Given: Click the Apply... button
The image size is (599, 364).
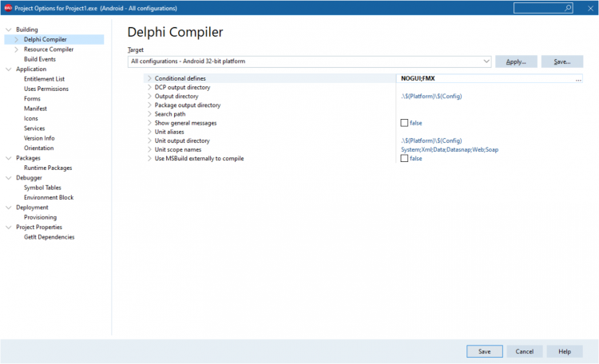Looking at the screenshot, I should click(x=516, y=61).
